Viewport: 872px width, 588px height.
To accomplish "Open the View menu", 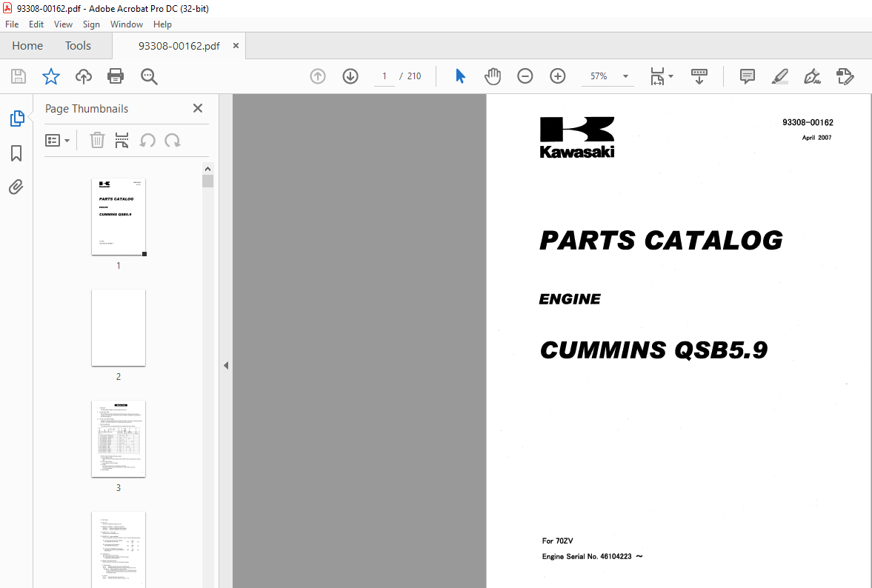I will click(x=63, y=24).
